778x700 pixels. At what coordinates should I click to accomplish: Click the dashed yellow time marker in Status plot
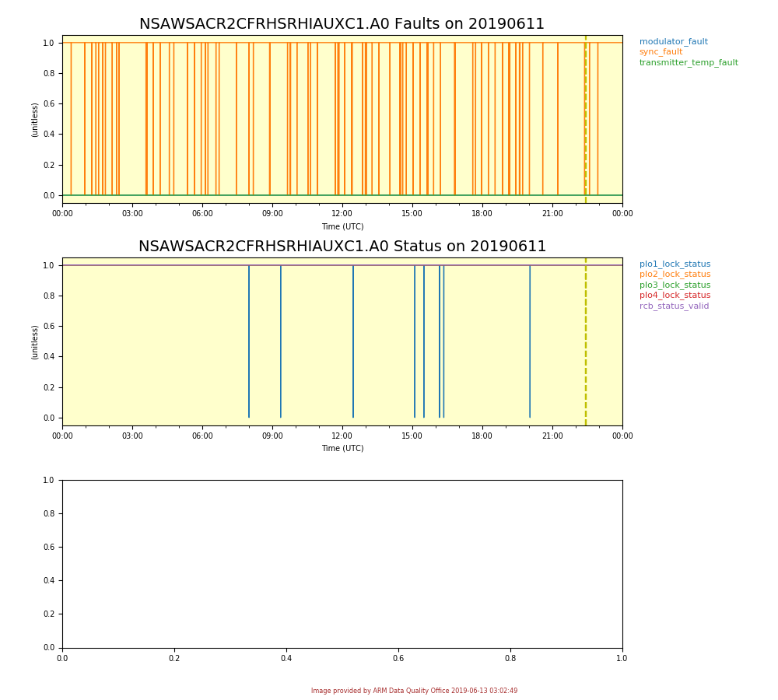click(x=586, y=341)
